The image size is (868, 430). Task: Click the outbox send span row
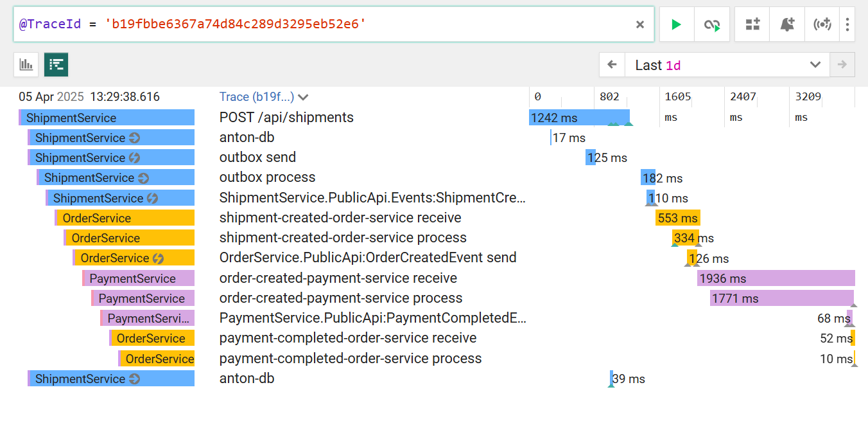257,157
